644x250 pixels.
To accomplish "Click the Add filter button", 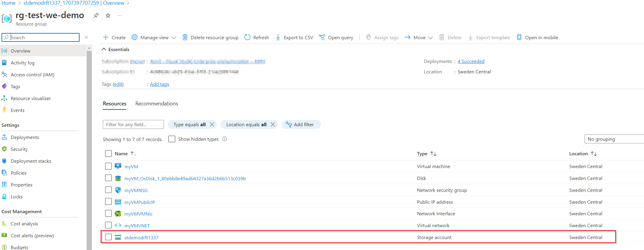I will click(x=301, y=124).
